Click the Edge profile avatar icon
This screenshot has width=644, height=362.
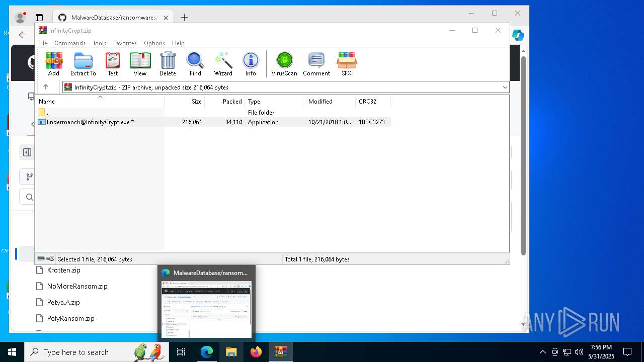[x=20, y=18]
